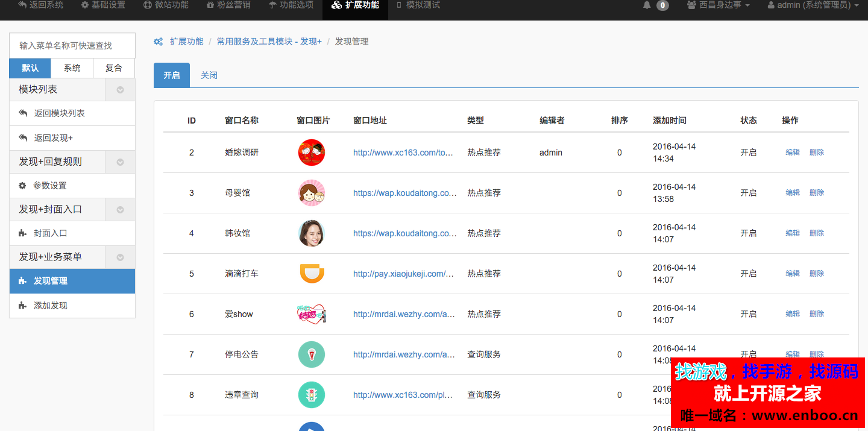Click the 返回系统 back-arrow icon
The height and width of the screenshot is (431, 868).
tap(22, 5)
